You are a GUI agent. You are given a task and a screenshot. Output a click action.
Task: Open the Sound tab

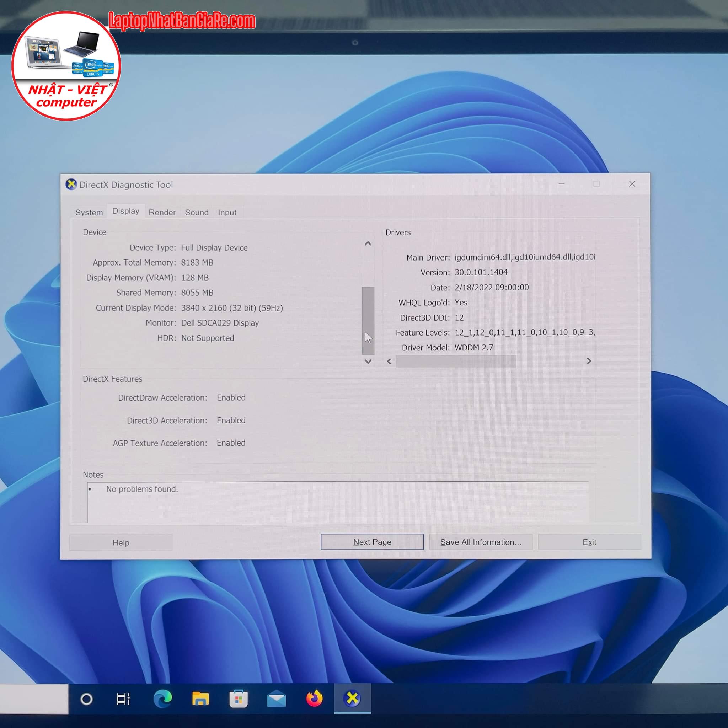click(x=196, y=213)
